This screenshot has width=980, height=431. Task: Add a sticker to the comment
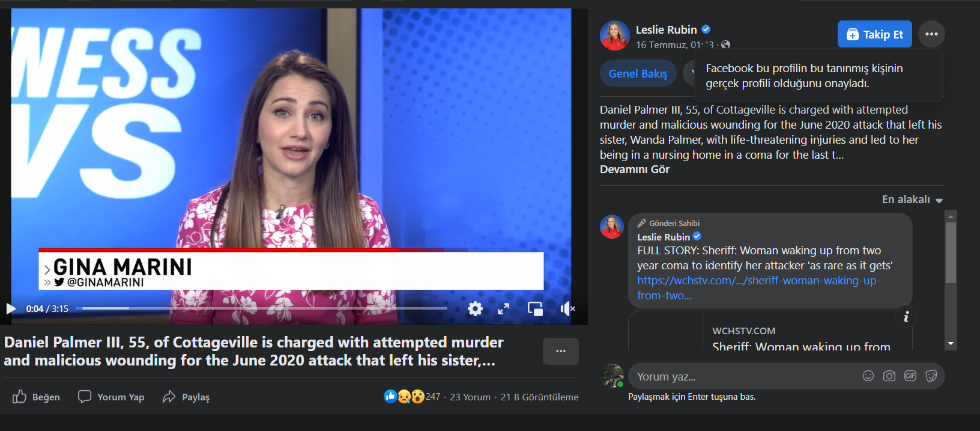tap(931, 376)
